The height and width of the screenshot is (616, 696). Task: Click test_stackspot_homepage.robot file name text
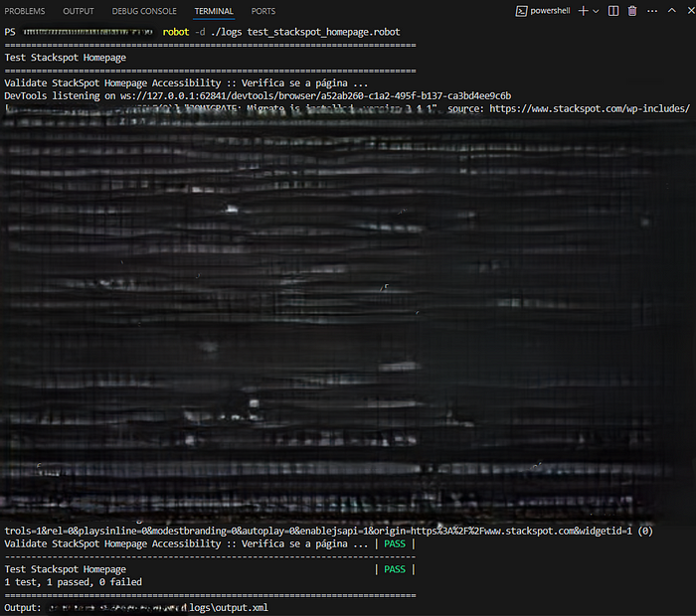323,32
